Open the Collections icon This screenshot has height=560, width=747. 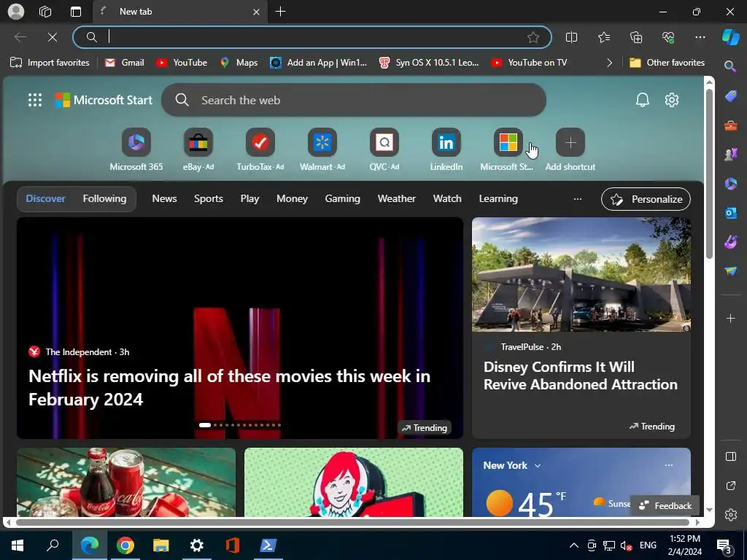pos(636,37)
